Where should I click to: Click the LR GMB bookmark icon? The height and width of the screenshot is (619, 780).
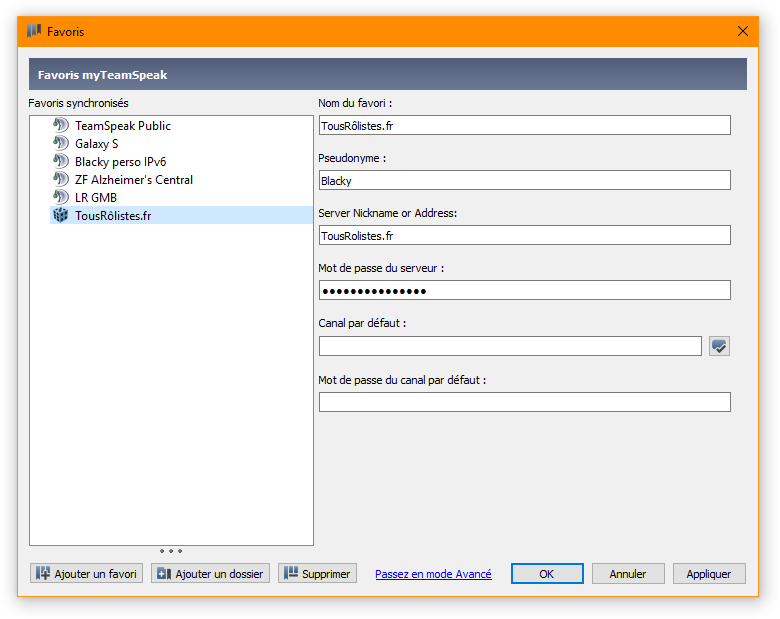60,198
